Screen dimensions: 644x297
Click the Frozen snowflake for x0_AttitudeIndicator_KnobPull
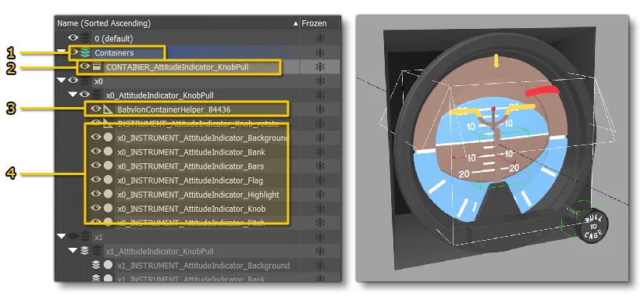[x=320, y=95]
